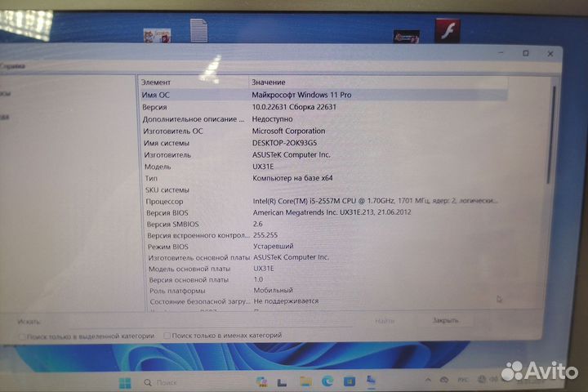Select the 'Роль платформы' row label
This screenshot has width=588, height=392.
177,291
